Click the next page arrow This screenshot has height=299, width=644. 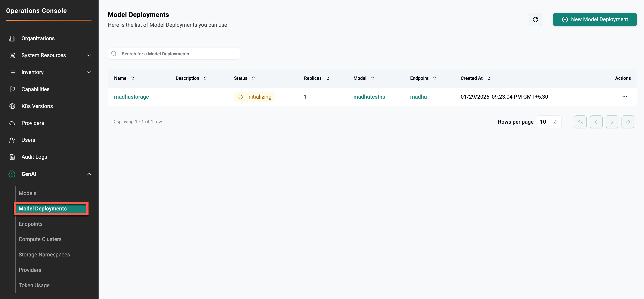(x=612, y=122)
